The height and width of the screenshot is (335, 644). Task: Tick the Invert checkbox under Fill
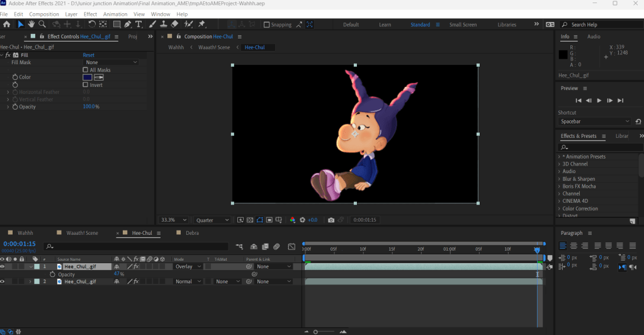(x=86, y=85)
